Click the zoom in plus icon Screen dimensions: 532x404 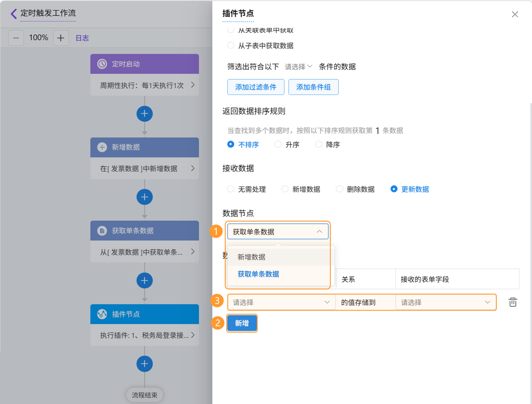61,38
